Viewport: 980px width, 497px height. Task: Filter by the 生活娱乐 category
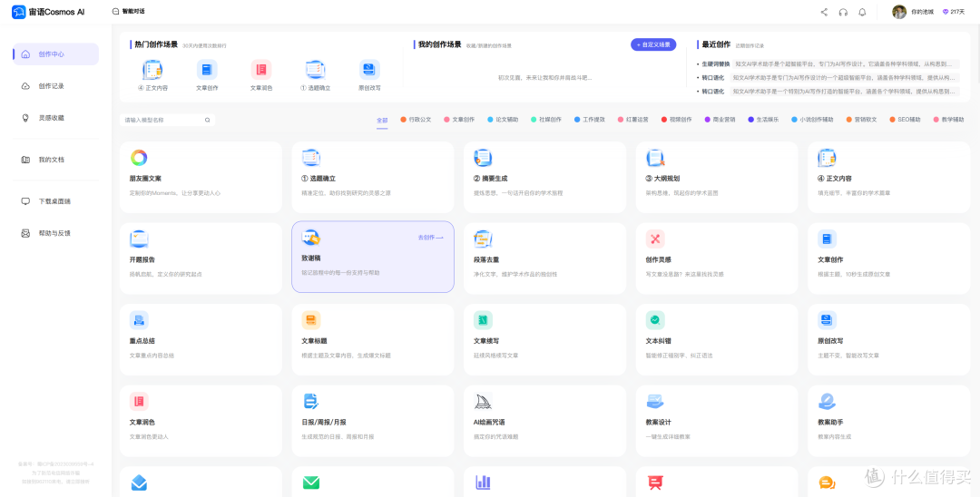coord(763,119)
